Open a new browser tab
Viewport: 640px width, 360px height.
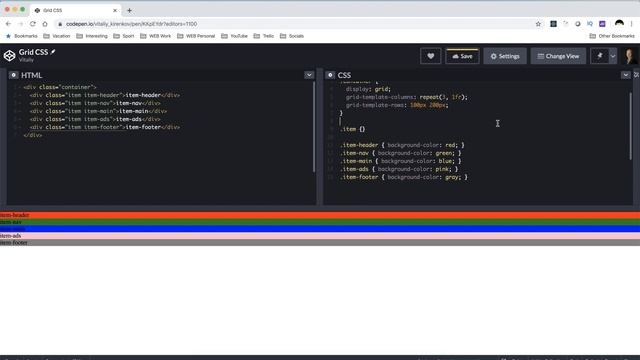[129, 10]
